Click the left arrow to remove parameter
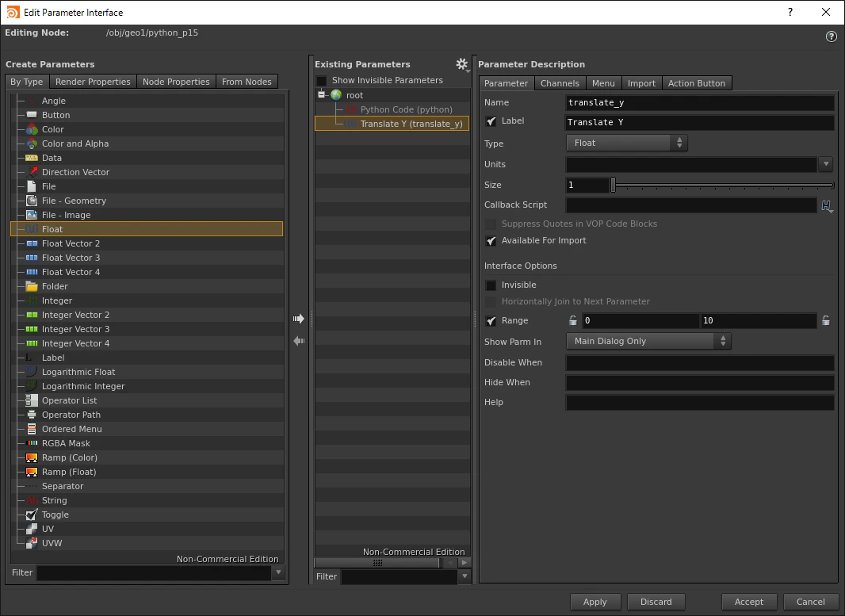The height and width of the screenshot is (616, 845). click(x=299, y=341)
